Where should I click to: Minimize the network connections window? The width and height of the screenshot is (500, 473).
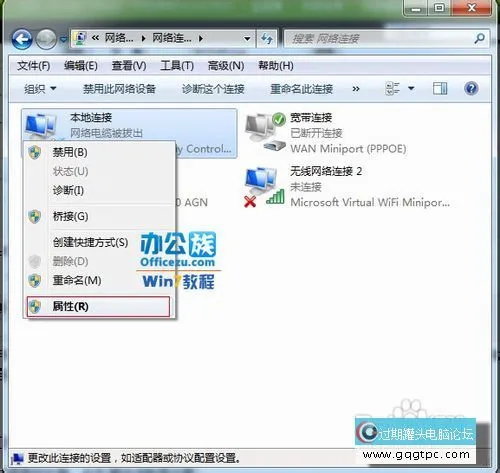coord(416,8)
